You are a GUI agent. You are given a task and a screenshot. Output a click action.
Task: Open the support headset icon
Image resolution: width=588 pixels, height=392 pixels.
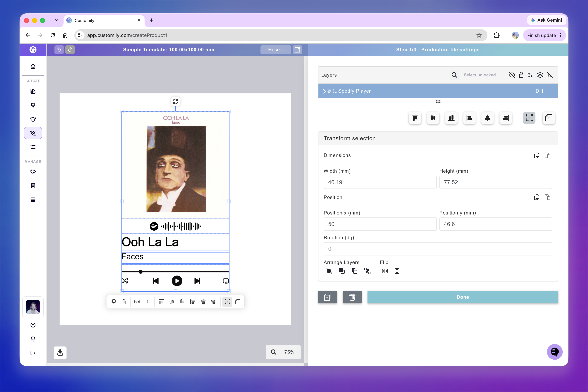(x=33, y=339)
